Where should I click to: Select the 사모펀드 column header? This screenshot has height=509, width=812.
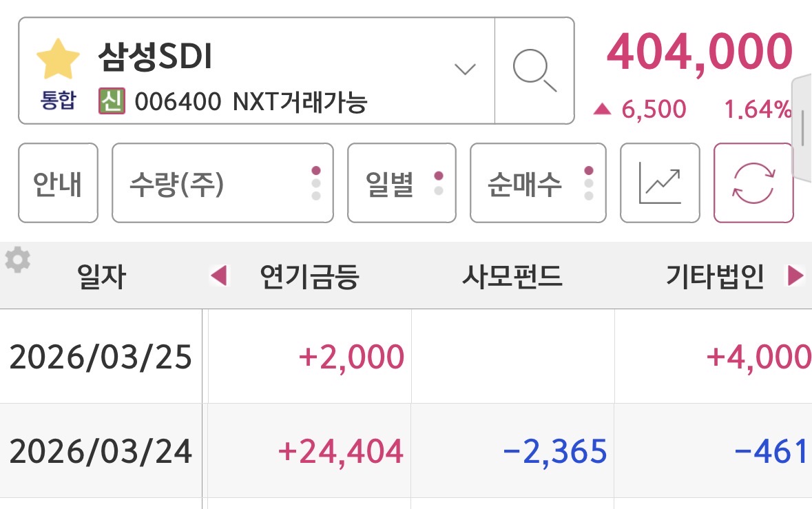point(512,277)
